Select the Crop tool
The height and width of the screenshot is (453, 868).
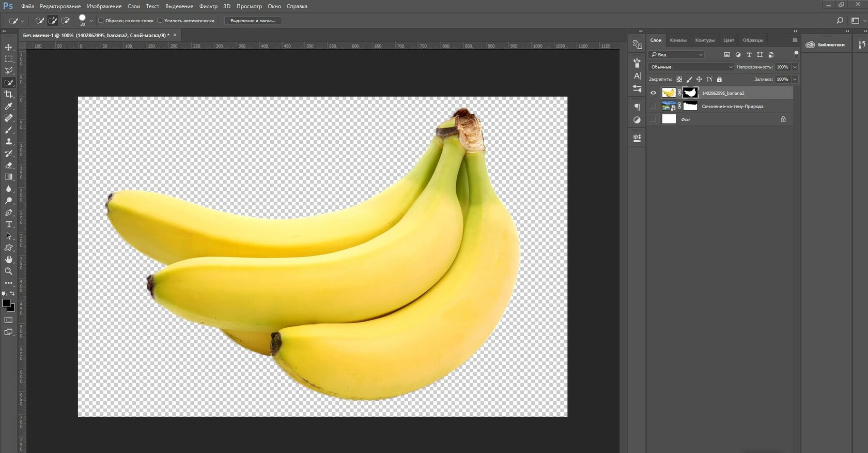pyautogui.click(x=9, y=94)
